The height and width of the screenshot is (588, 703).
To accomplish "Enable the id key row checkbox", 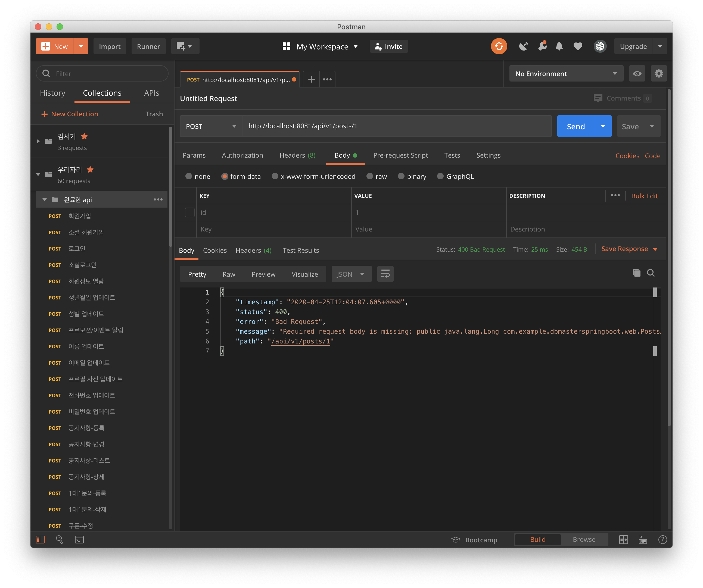I will [189, 212].
